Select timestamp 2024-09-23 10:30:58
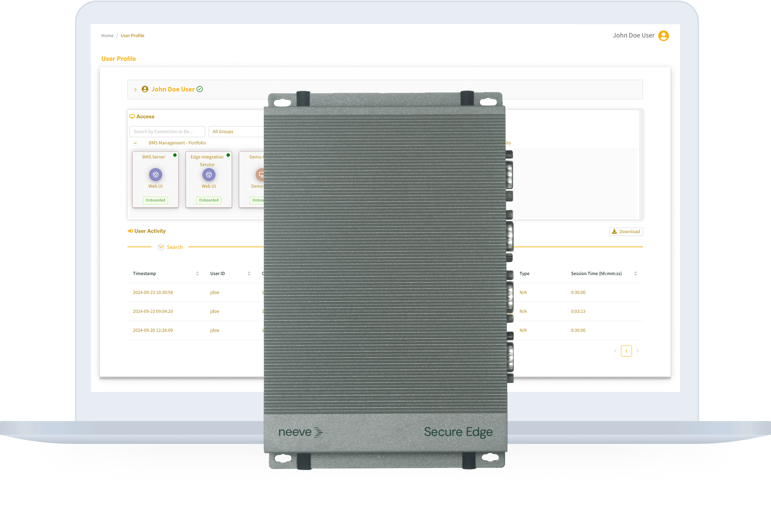Viewport: 771px width, 532px height. click(153, 292)
